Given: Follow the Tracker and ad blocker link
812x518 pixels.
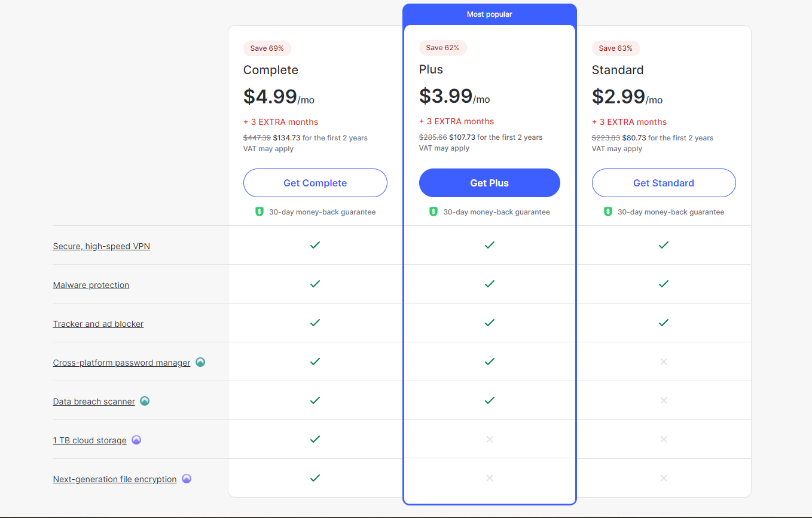Looking at the screenshot, I should 98,324.
